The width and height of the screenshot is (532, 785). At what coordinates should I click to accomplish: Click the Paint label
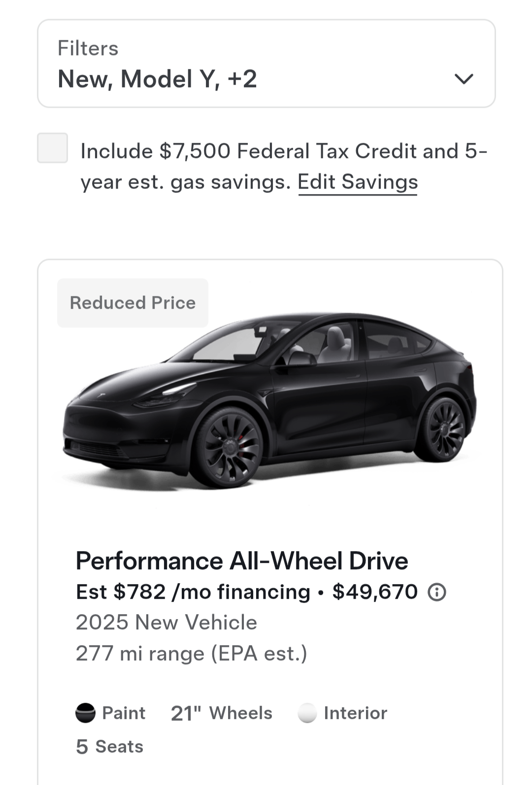pyautogui.click(x=124, y=713)
